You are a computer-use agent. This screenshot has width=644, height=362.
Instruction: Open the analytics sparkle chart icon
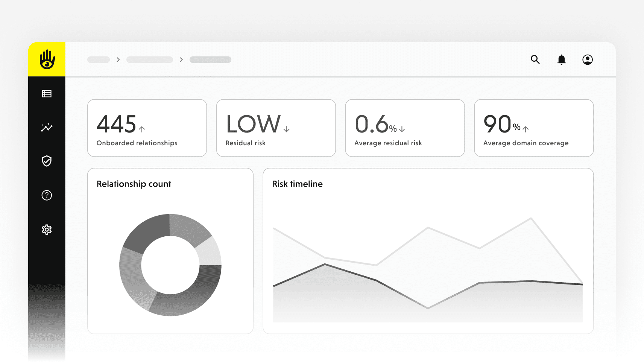[x=47, y=128]
